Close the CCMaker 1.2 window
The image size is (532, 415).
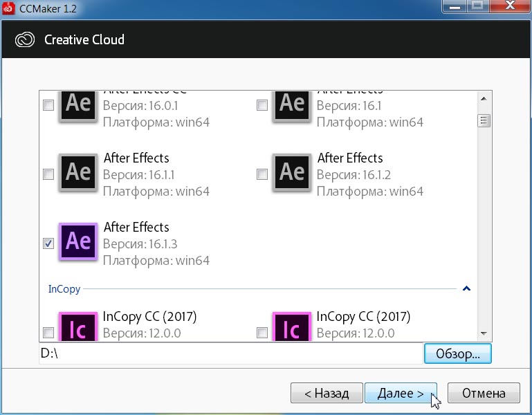(510, 6)
